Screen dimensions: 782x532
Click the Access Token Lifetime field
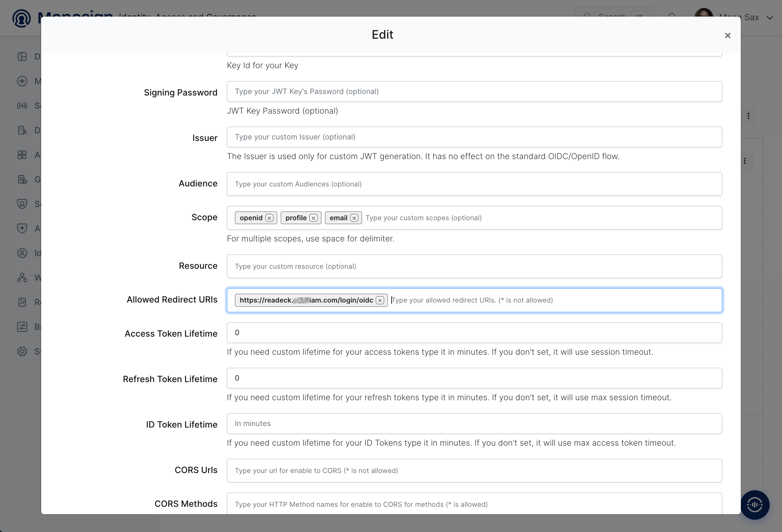click(x=474, y=333)
